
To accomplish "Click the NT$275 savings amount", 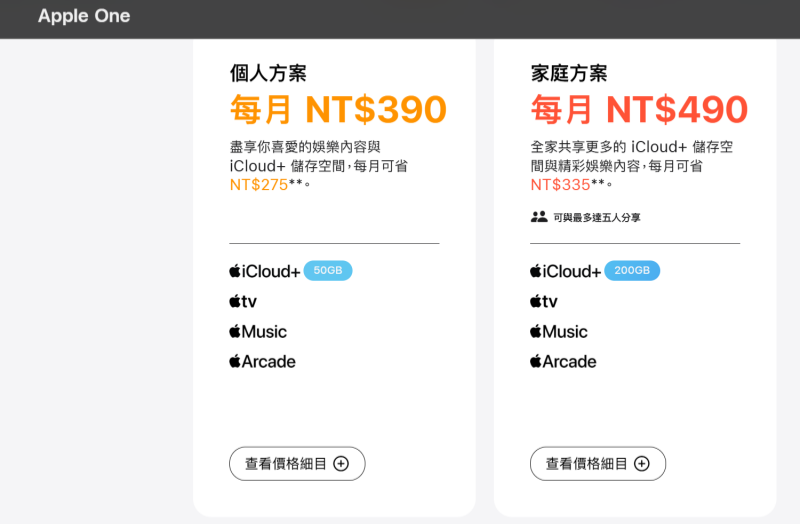I will pos(259,185).
